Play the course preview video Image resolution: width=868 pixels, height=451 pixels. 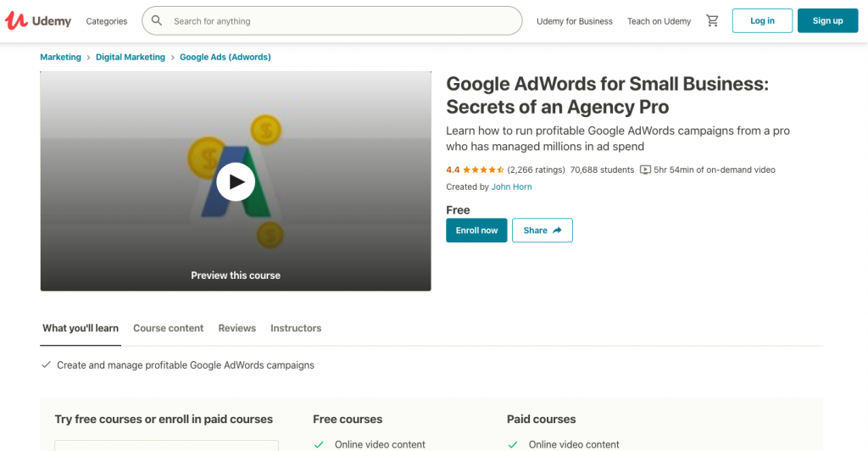tap(236, 181)
